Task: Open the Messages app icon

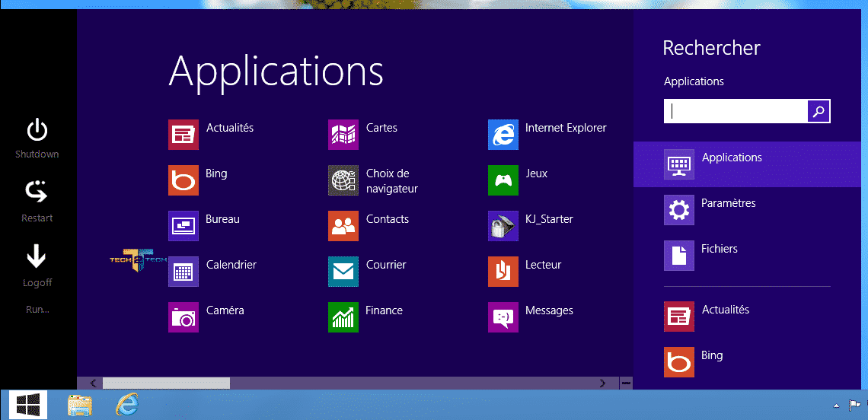Action: (x=503, y=317)
